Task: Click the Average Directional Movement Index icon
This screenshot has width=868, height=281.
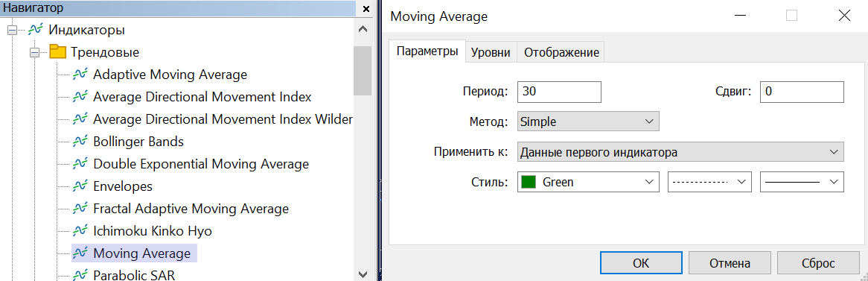Action: (80, 97)
